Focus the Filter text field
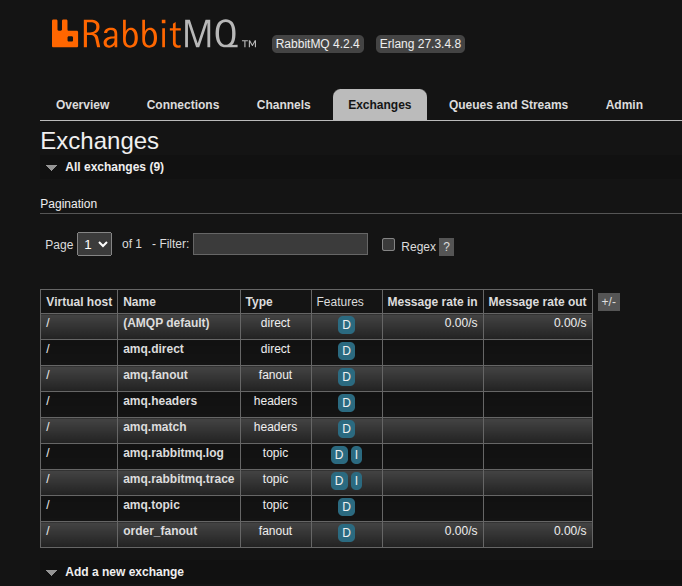682x586 pixels. 281,244
